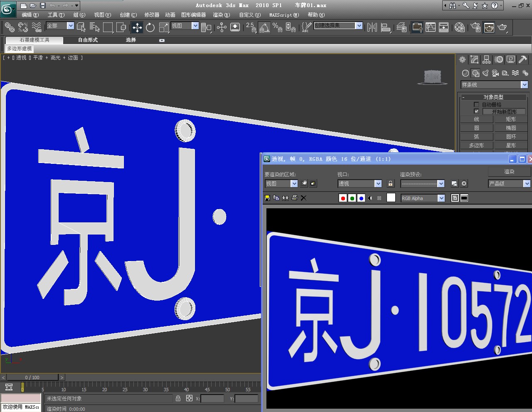Viewport: 532px width, 412px height.
Task: Select the Rotate tool in main toolbar
Action: click(x=150, y=27)
